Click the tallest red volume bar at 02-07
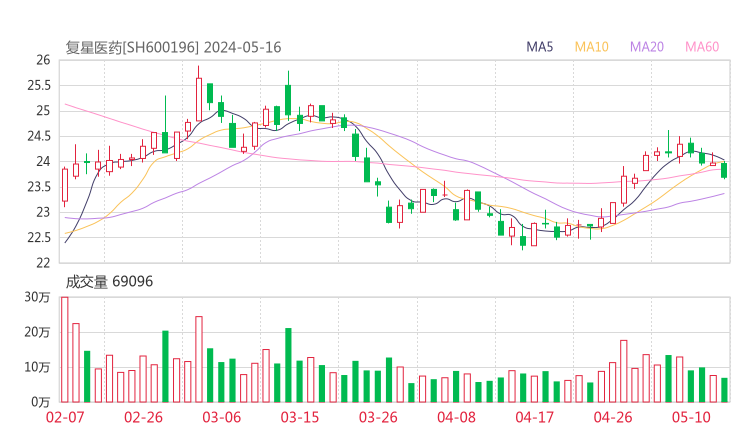Screen dimensions: 740x440 pos(65,349)
